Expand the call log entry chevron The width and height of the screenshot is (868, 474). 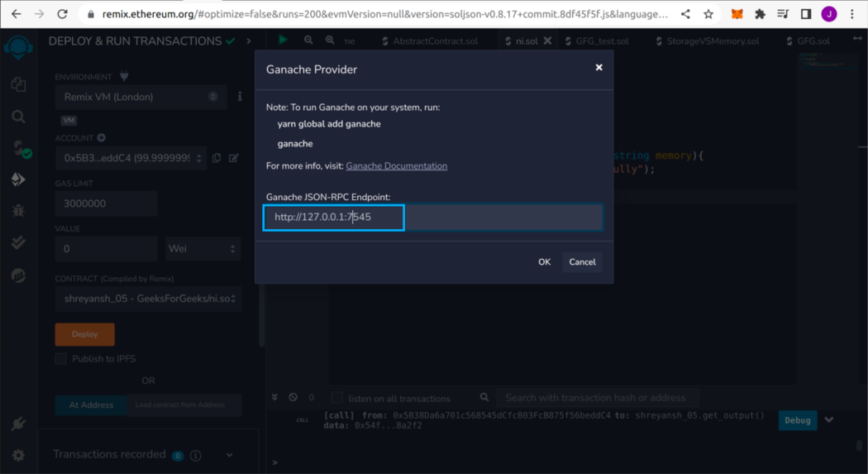click(x=828, y=419)
